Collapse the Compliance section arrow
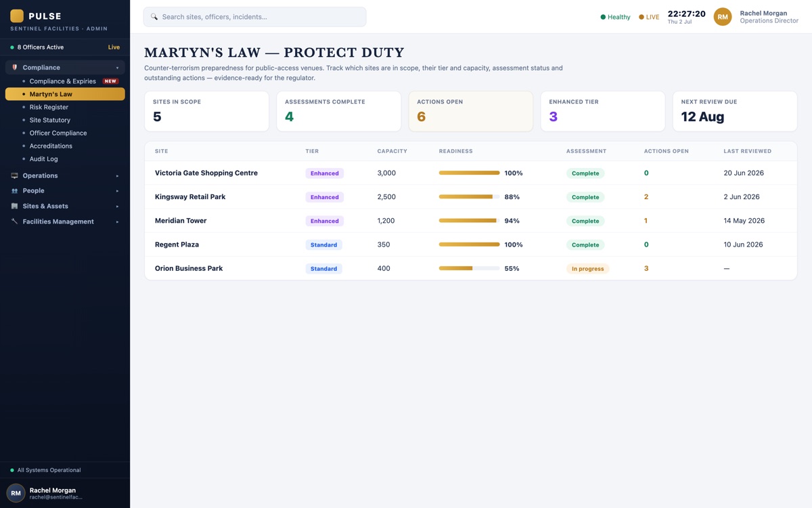 (117, 68)
